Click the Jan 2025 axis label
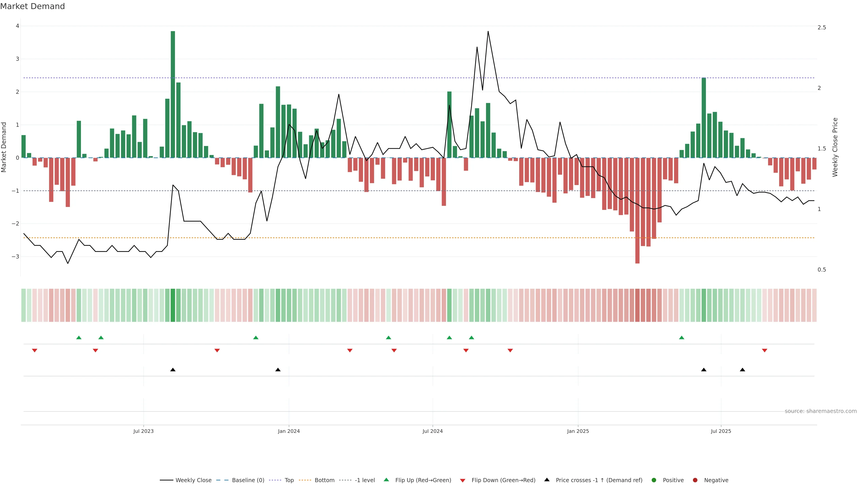Viewport: 868px width, 488px height. pos(578,431)
